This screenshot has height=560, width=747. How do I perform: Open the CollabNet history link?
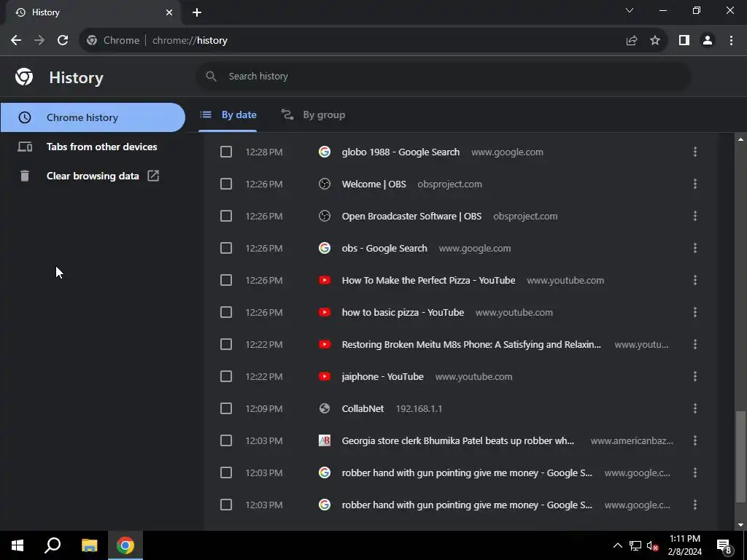[363, 408]
